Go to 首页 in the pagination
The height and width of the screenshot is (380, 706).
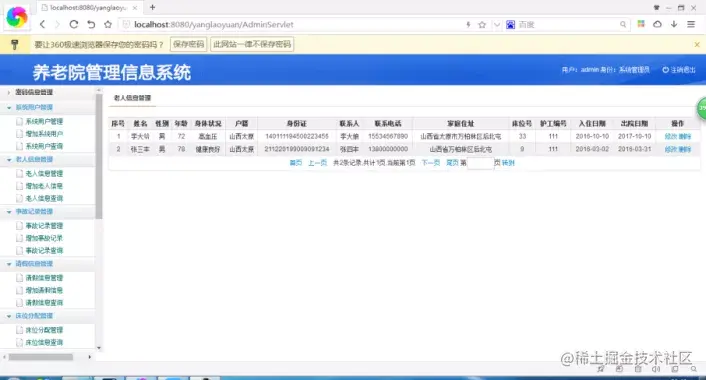295,163
